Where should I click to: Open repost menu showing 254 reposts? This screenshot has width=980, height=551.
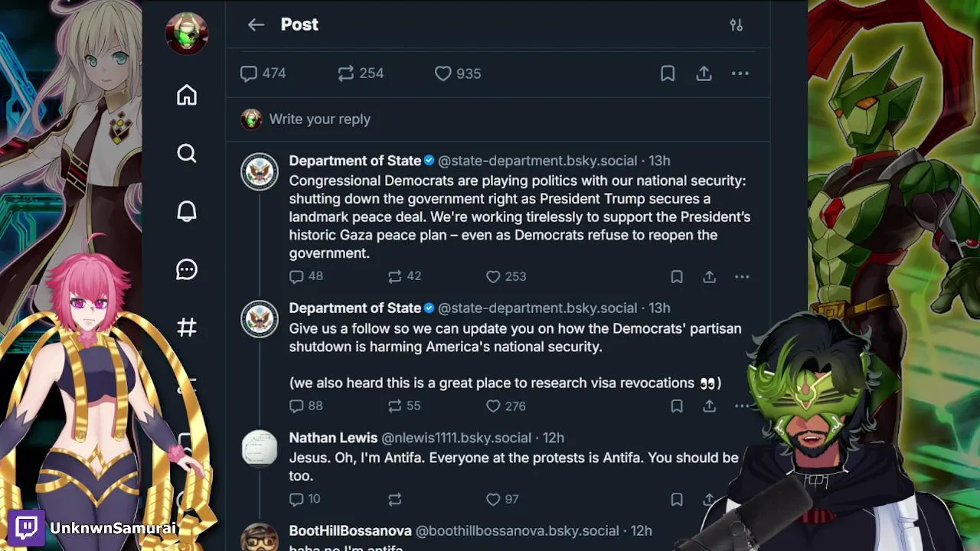346,73
